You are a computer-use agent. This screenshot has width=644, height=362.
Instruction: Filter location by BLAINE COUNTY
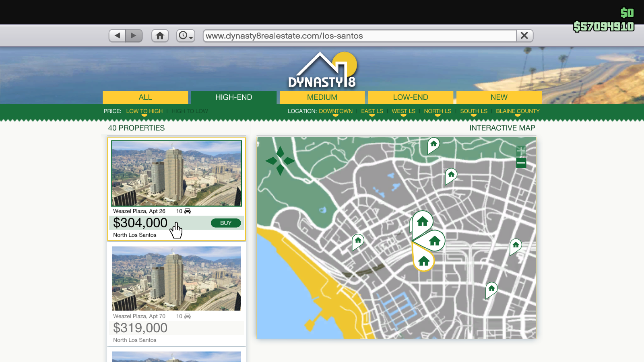tap(518, 111)
